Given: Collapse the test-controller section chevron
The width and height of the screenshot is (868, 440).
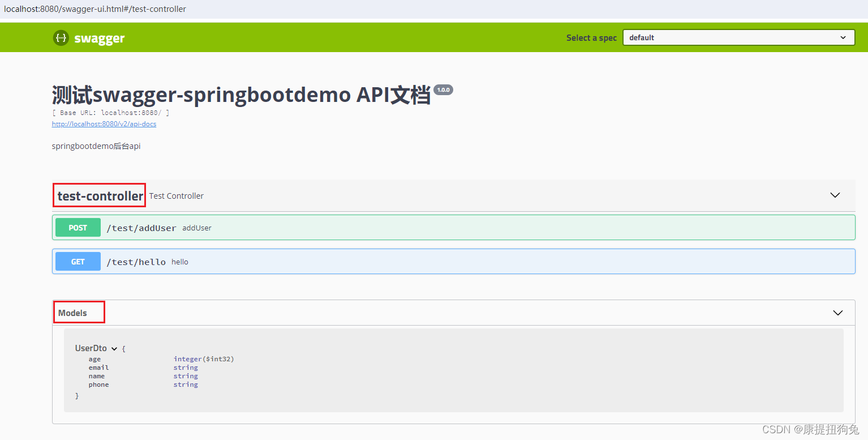Looking at the screenshot, I should [x=835, y=195].
